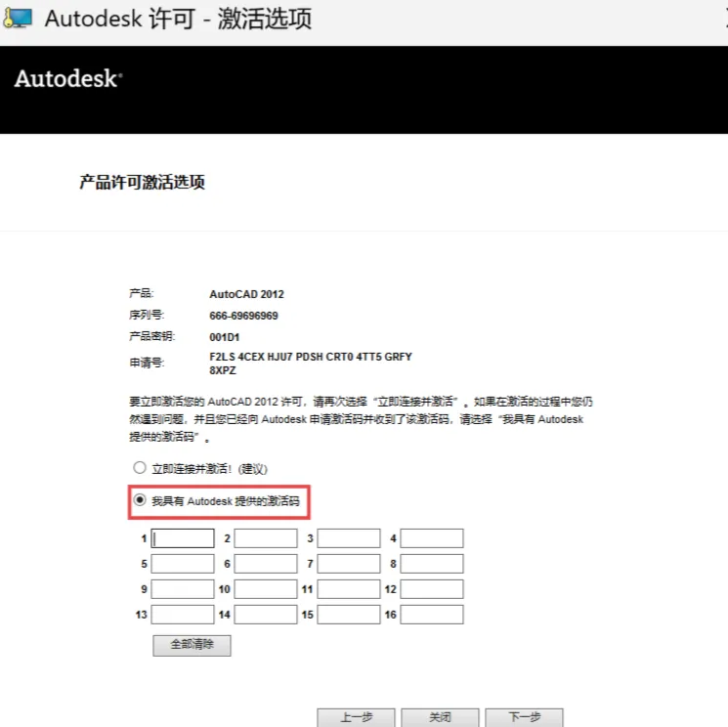Image resolution: width=728 pixels, height=727 pixels.
Task: Click activation code field 6
Action: click(266, 564)
